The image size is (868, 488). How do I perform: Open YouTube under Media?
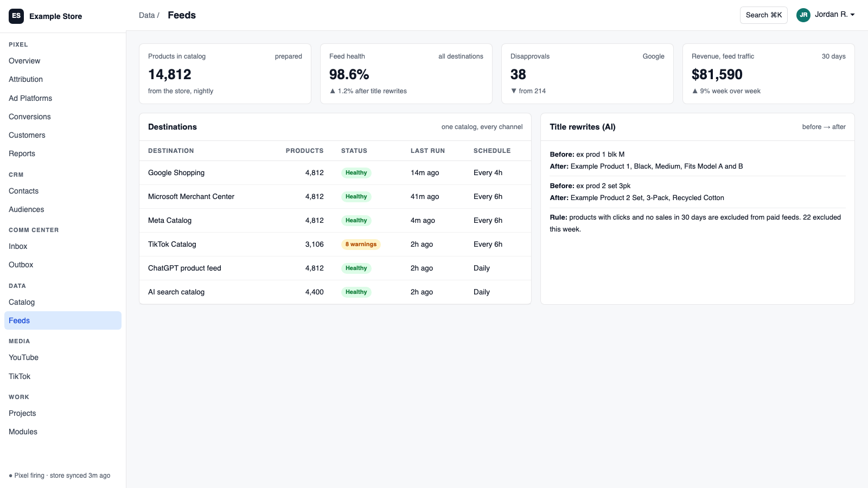click(x=63, y=357)
